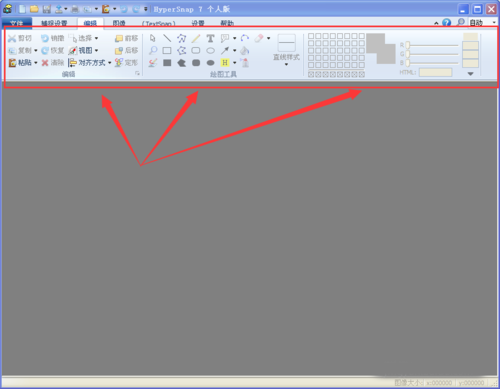Open the 粘贴 (Paste) dropdown arrow
The image size is (500, 389).
pyautogui.click(x=36, y=63)
